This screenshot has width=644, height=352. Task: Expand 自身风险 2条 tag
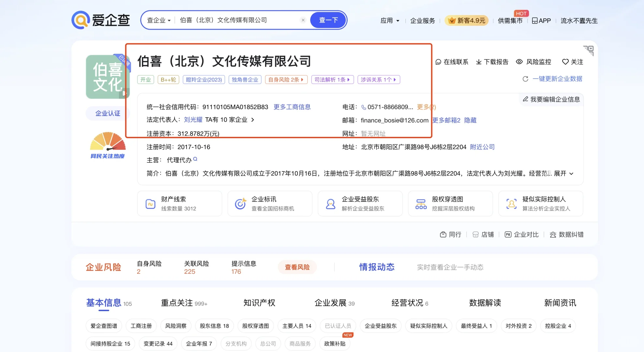(x=286, y=80)
